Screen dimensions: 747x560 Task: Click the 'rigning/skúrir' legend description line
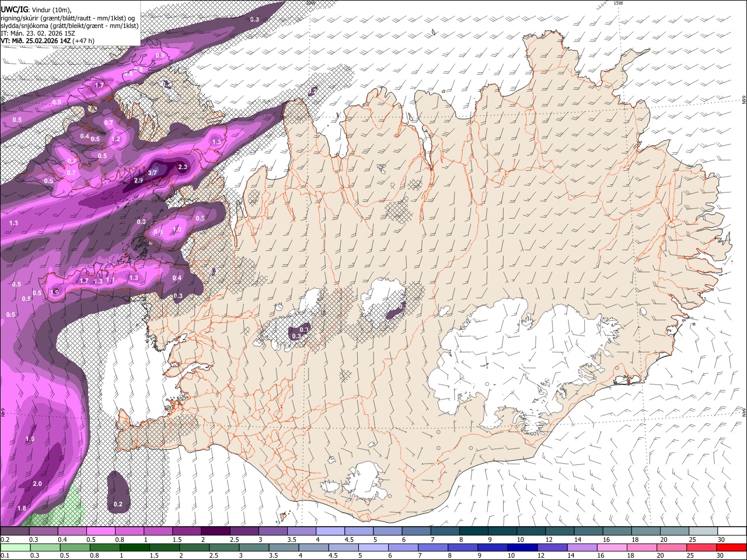[68, 17]
